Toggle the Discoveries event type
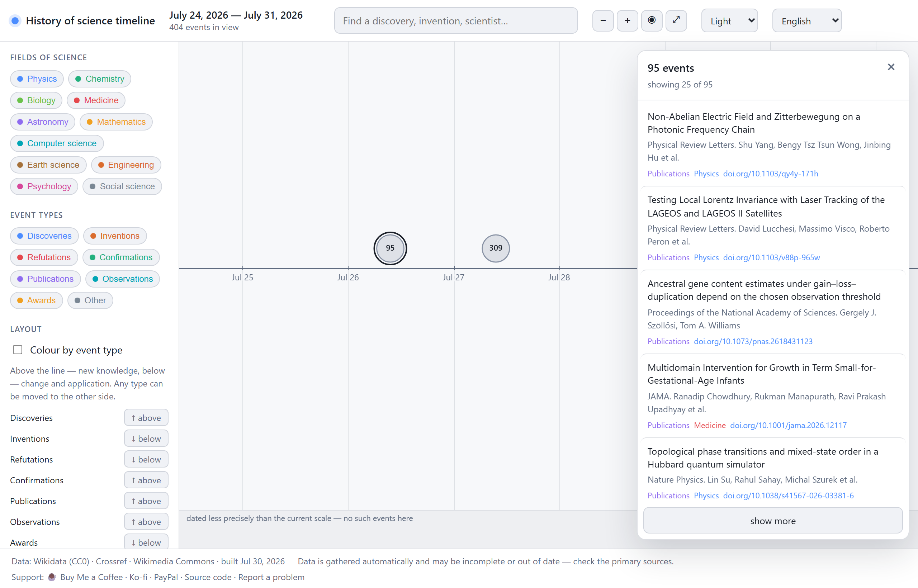The width and height of the screenshot is (918, 588). (x=44, y=236)
